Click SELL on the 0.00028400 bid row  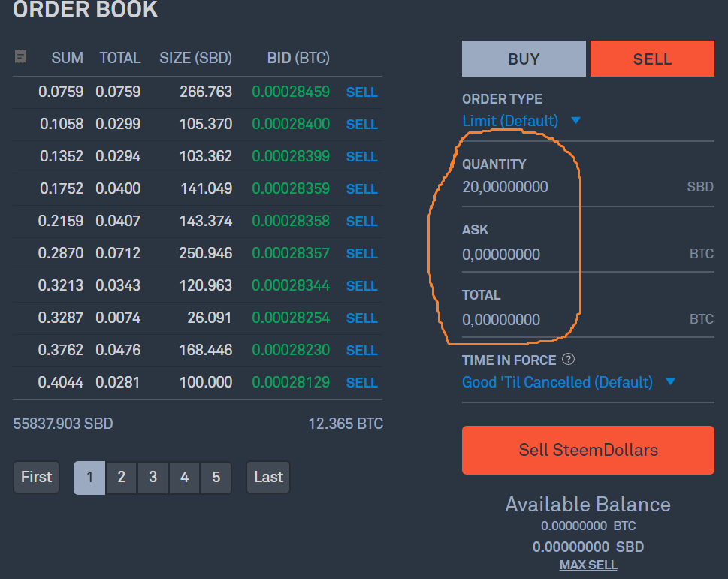pyautogui.click(x=361, y=125)
